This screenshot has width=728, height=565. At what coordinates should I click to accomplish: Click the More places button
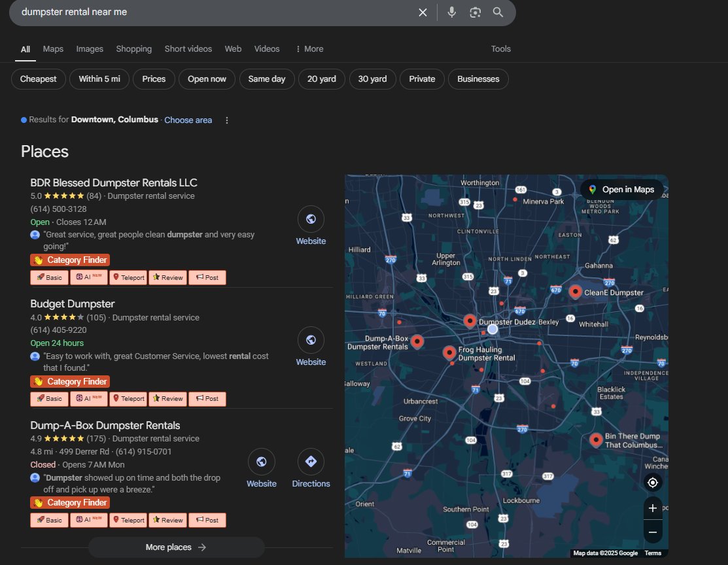[177, 547]
